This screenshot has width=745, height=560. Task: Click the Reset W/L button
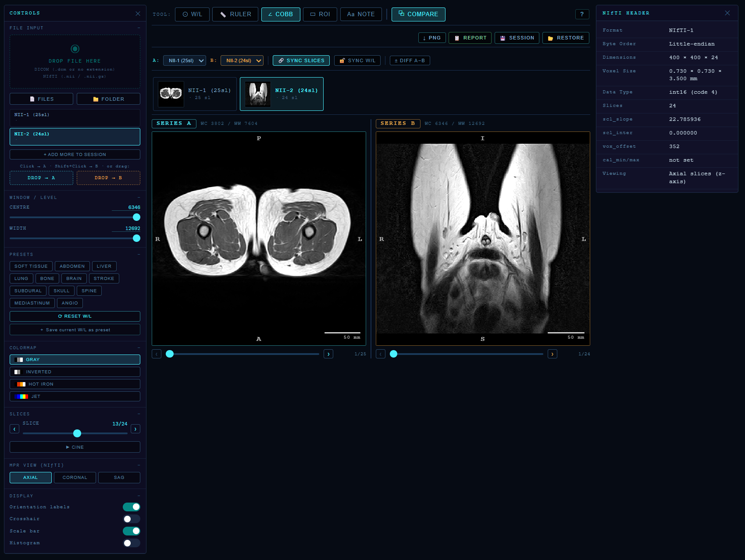pos(75,316)
